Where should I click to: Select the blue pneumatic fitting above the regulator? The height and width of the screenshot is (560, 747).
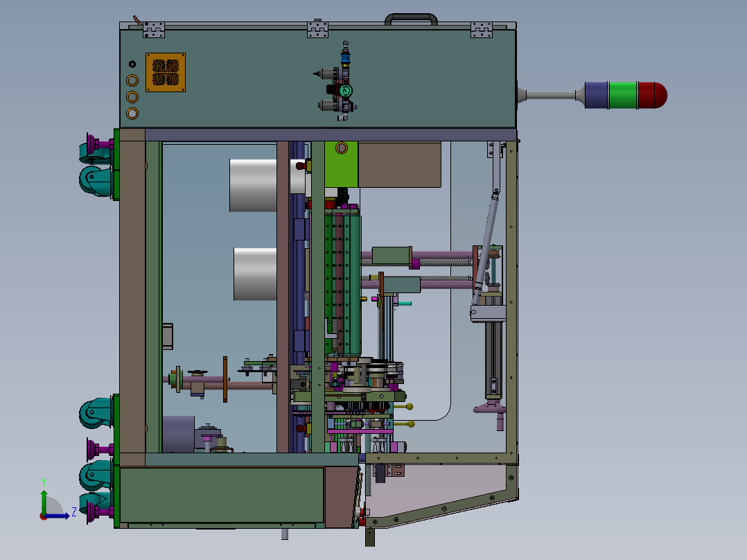point(345,58)
